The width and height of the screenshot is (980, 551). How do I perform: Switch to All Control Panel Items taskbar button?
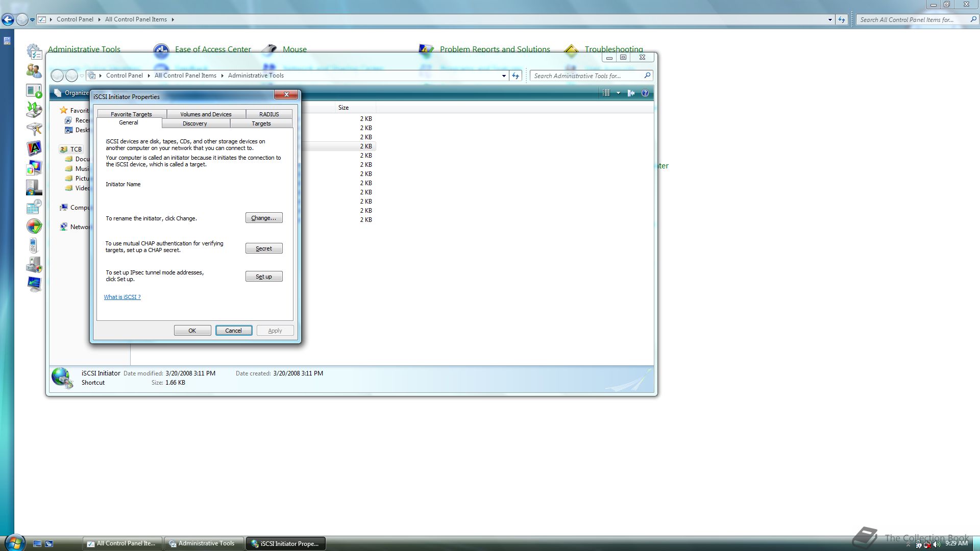click(x=122, y=544)
